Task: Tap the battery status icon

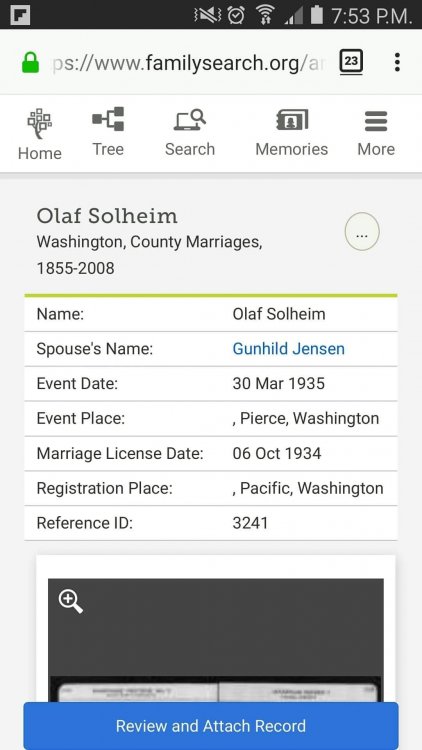Action: (x=316, y=14)
